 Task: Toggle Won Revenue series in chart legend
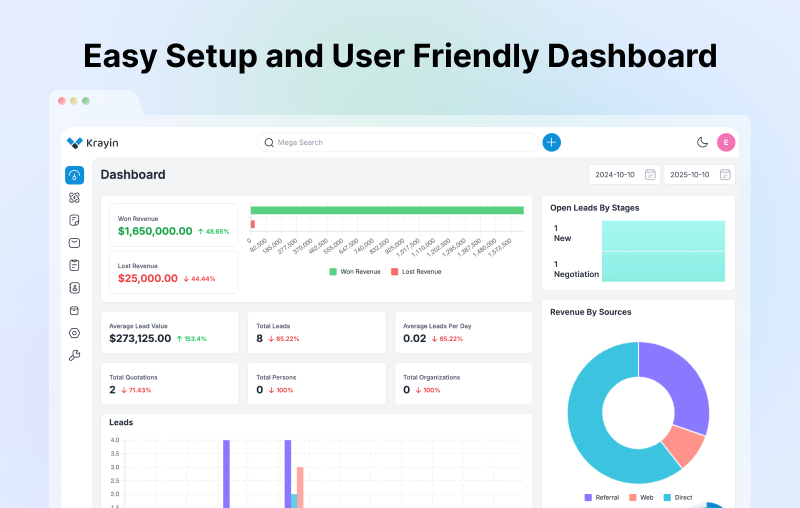tap(354, 271)
